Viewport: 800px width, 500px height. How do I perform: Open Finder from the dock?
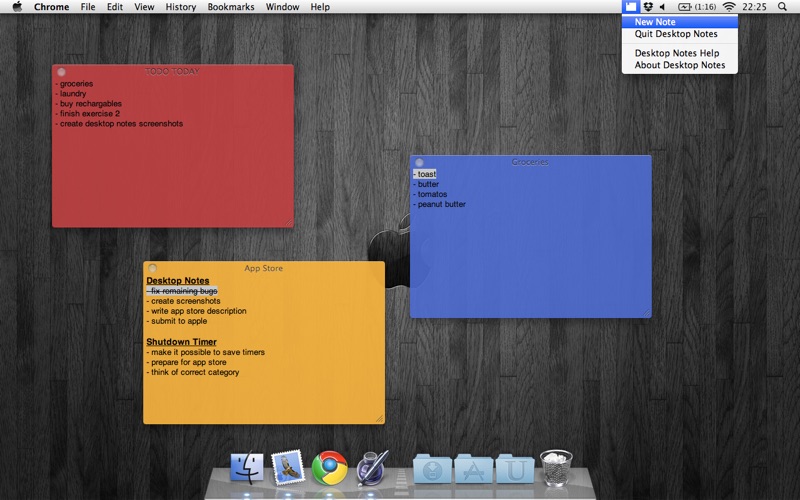pyautogui.click(x=246, y=468)
